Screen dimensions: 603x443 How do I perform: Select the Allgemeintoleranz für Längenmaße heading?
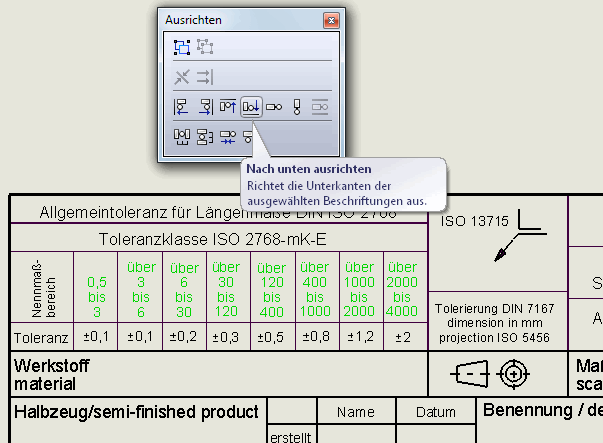218,212
